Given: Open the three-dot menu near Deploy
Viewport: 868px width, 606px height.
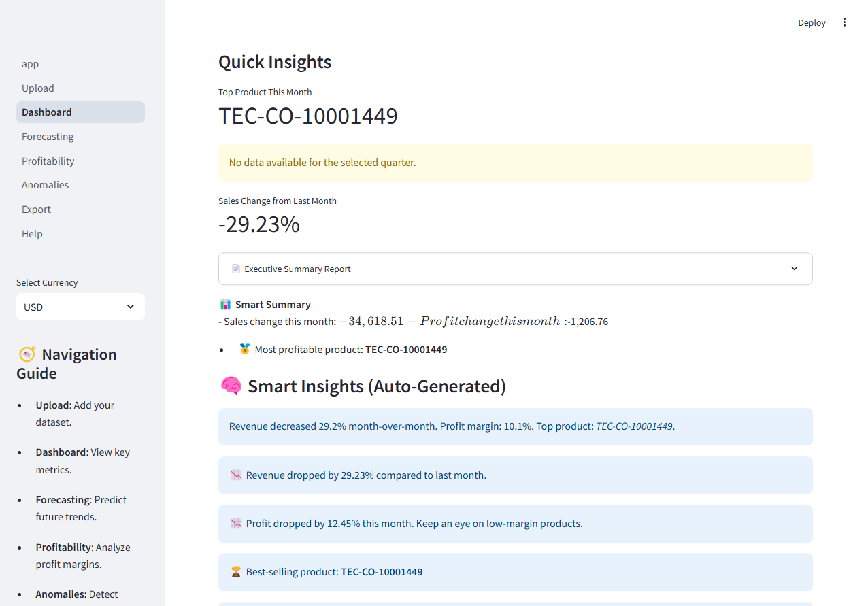Looking at the screenshot, I should tap(844, 22).
